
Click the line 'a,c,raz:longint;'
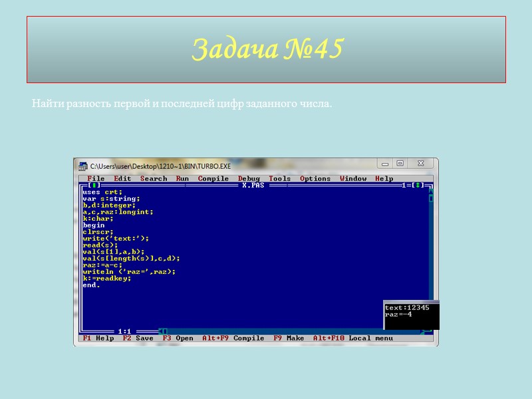pyautogui.click(x=118, y=212)
